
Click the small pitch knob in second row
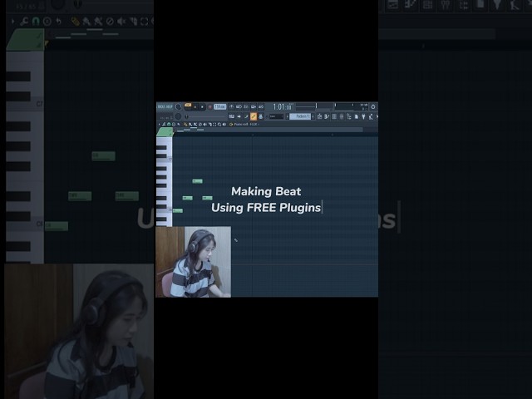click(x=178, y=116)
